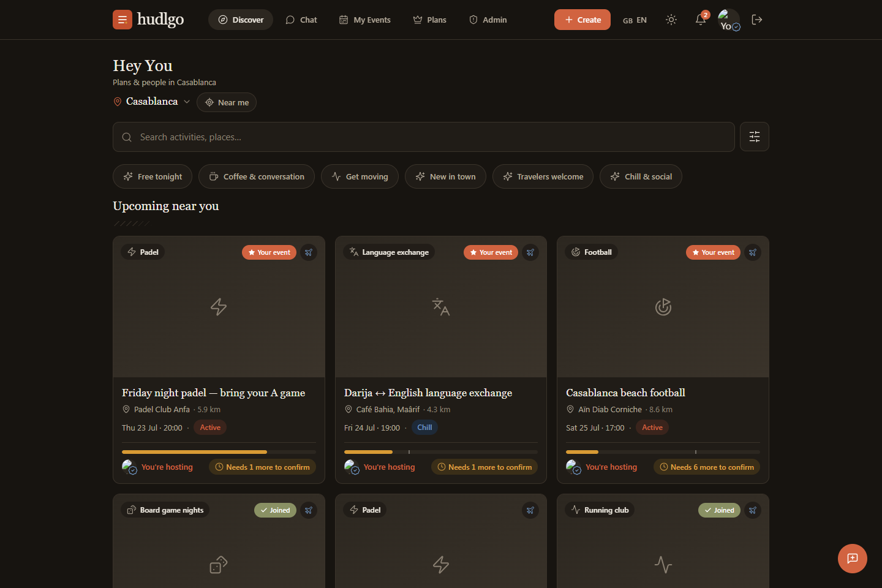The height and width of the screenshot is (588, 882).
Task: Click host avatar on language exchange card
Action: point(352,467)
